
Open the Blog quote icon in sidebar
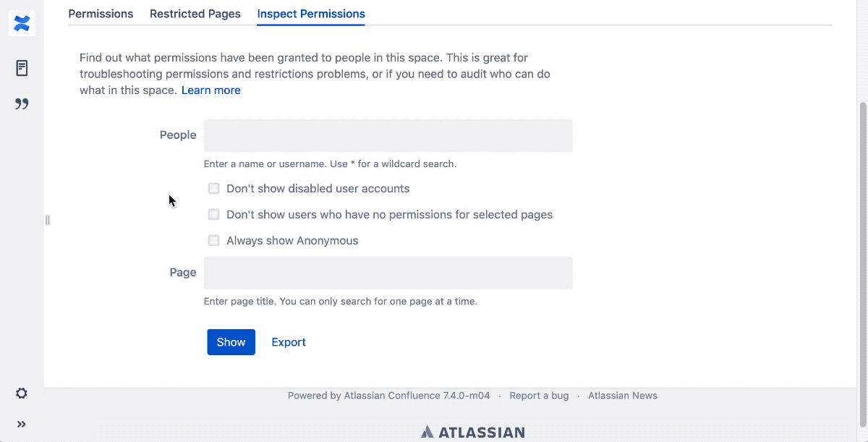click(x=22, y=104)
